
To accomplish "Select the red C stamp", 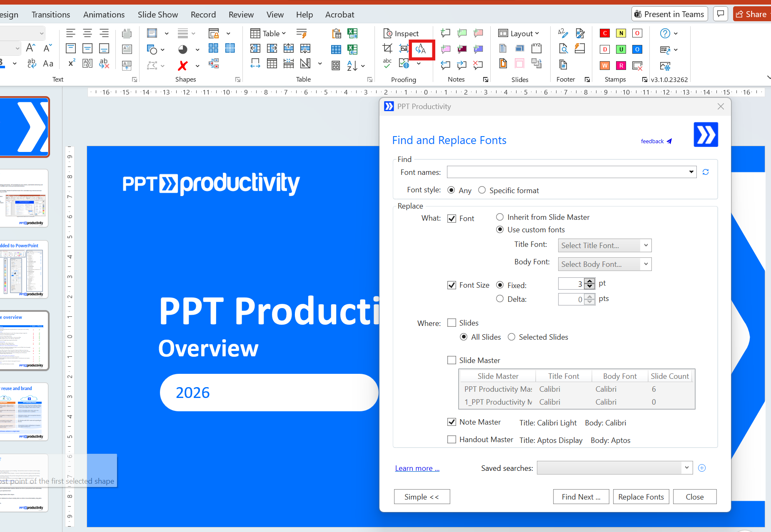I will click(605, 33).
